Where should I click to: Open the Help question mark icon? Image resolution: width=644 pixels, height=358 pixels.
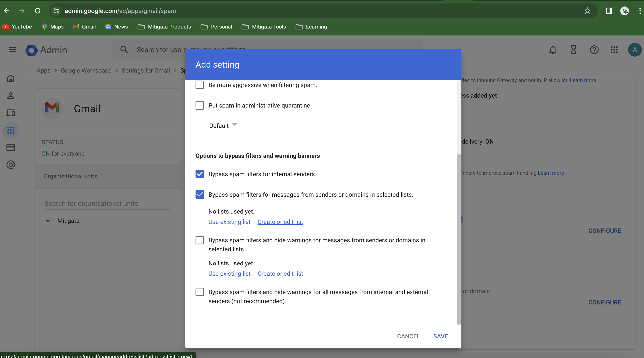[x=595, y=49]
